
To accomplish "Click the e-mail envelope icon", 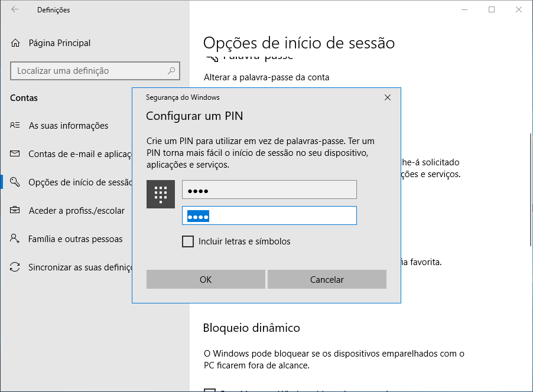I will coord(15,154).
